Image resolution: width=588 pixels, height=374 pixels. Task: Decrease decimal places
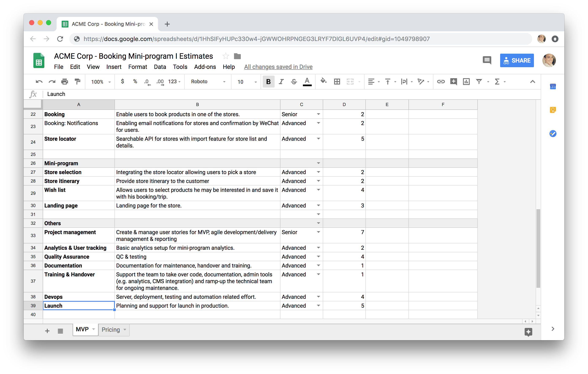147,82
